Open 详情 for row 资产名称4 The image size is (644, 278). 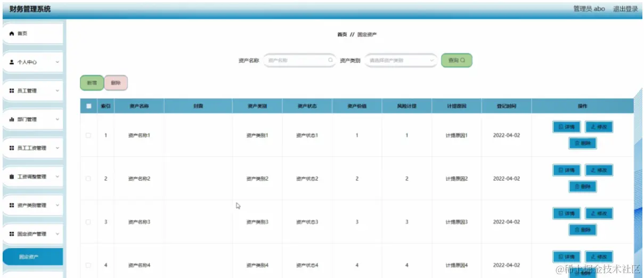pyautogui.click(x=566, y=257)
